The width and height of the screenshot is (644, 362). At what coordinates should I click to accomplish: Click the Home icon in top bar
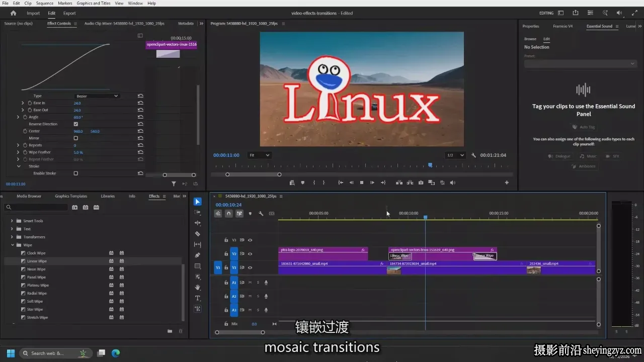(x=13, y=13)
